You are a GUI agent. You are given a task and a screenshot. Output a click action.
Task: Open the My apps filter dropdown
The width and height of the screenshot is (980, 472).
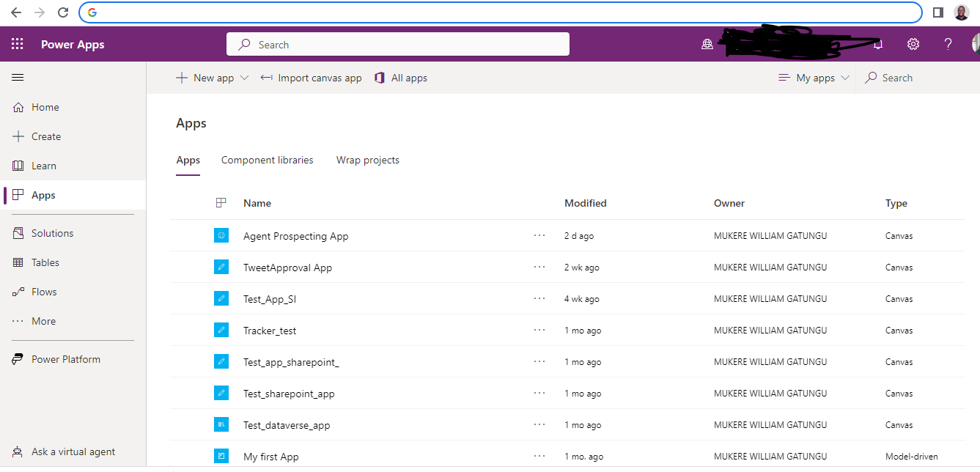pyautogui.click(x=814, y=78)
